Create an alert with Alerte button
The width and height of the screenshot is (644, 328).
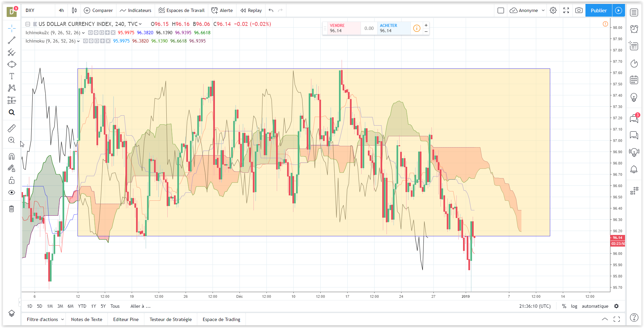[222, 10]
